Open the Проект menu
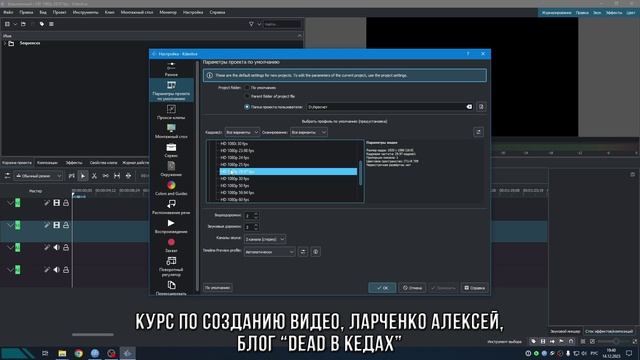Viewport: 640px width, 360px height. (59, 12)
